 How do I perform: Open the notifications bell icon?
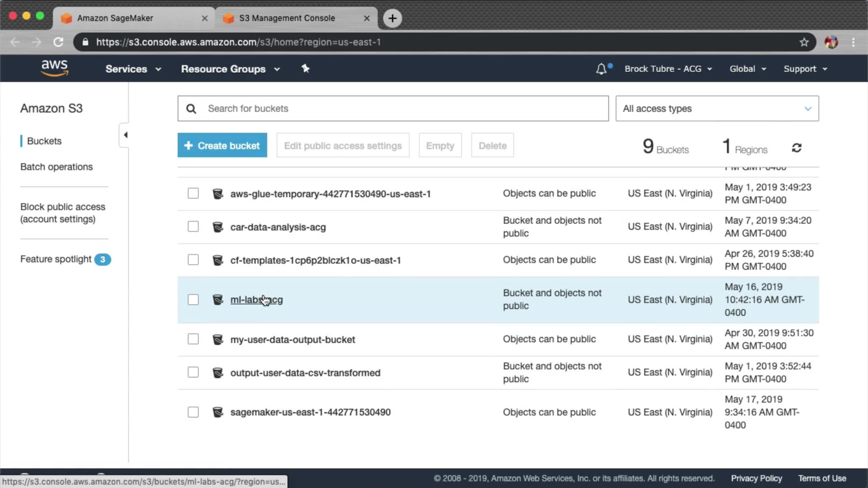[601, 69]
